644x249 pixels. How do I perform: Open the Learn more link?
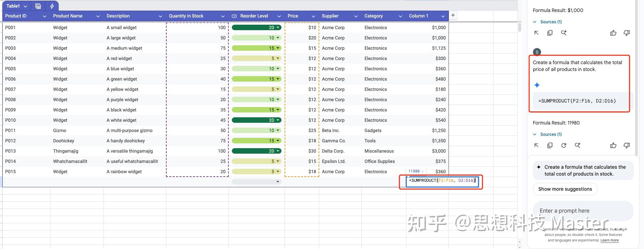(x=609, y=240)
